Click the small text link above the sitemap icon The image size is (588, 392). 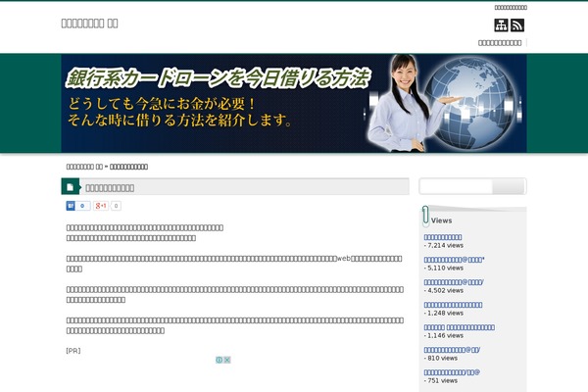click(511, 7)
